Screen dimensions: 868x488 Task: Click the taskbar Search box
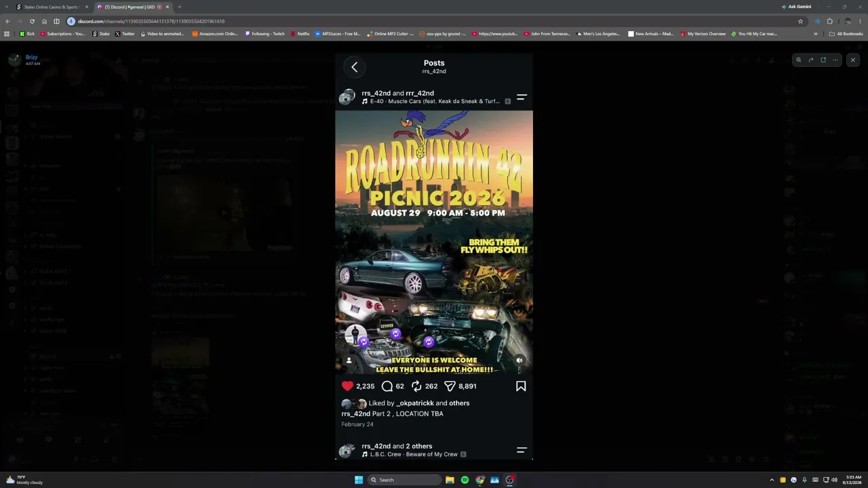405,480
